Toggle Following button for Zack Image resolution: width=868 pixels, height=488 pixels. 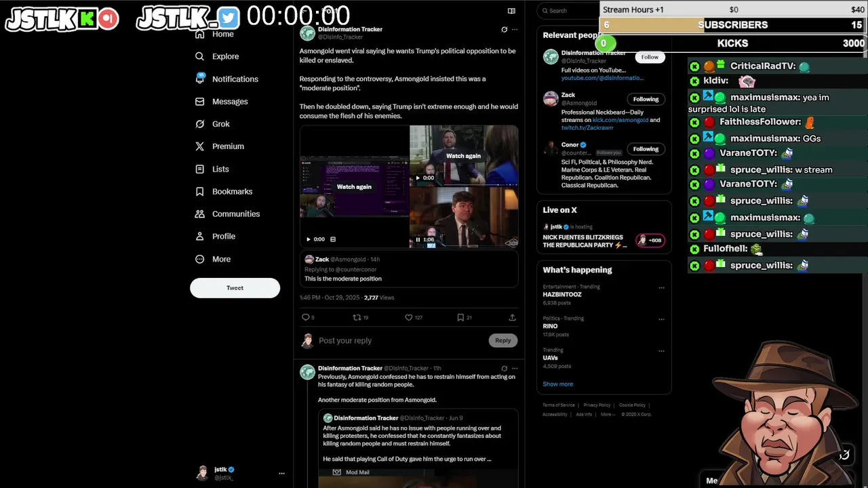coord(646,99)
